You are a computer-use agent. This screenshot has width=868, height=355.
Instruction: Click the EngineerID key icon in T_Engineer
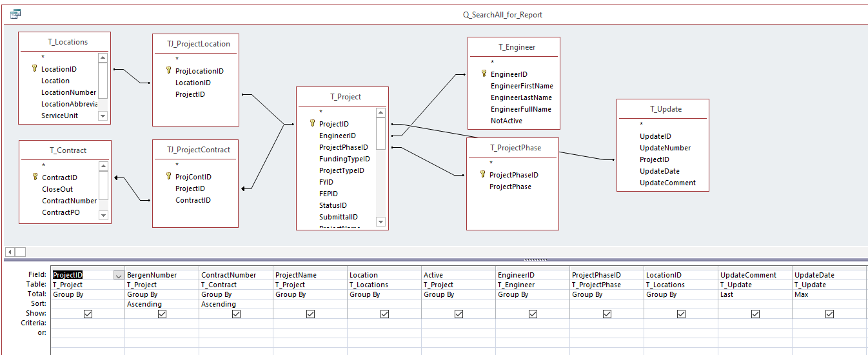[484, 74]
